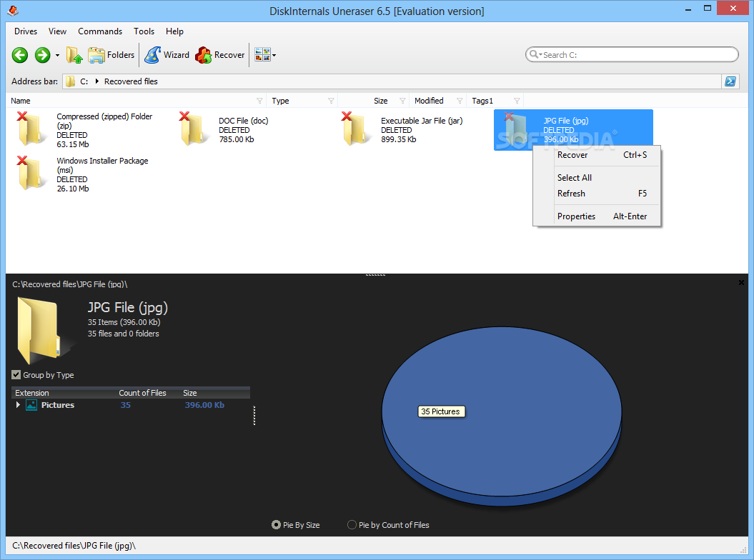Click the DiskInternals app icon in title bar

pyautogui.click(x=14, y=11)
